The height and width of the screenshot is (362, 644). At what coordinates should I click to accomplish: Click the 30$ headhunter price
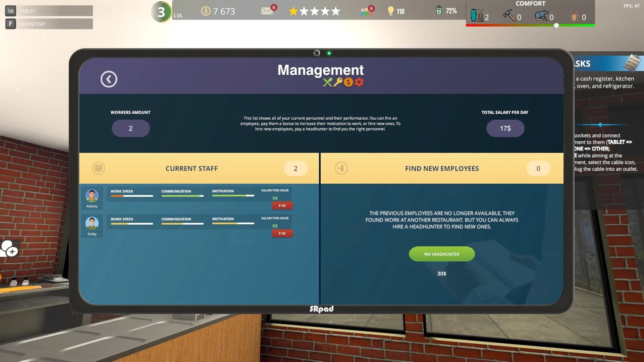(441, 274)
